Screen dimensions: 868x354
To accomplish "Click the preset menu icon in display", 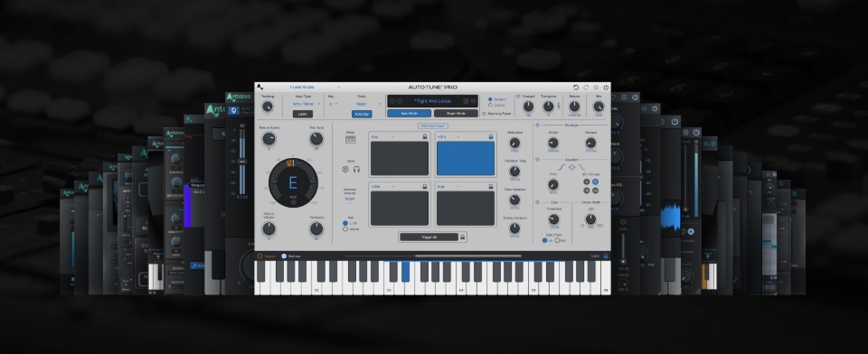I will pyautogui.click(x=473, y=101).
